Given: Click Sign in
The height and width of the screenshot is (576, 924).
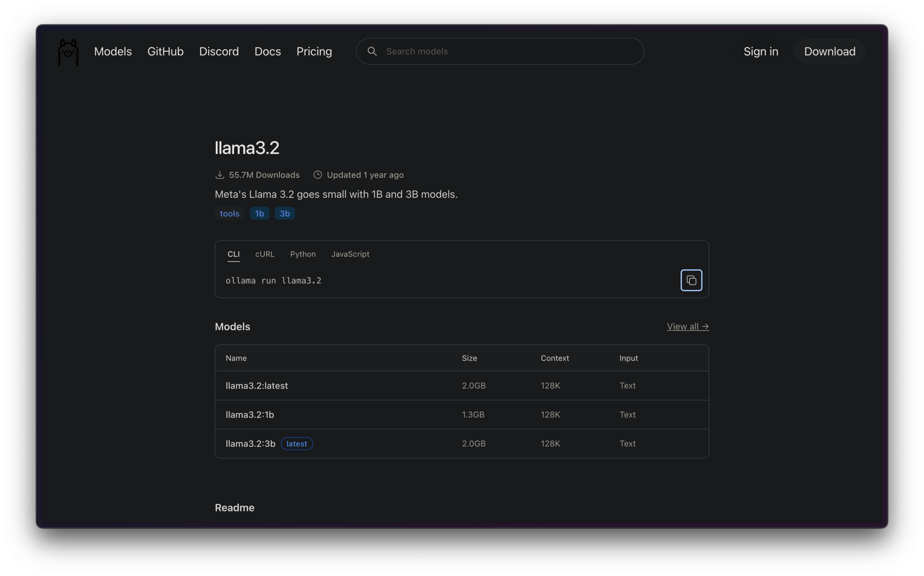Looking at the screenshot, I should (x=761, y=51).
